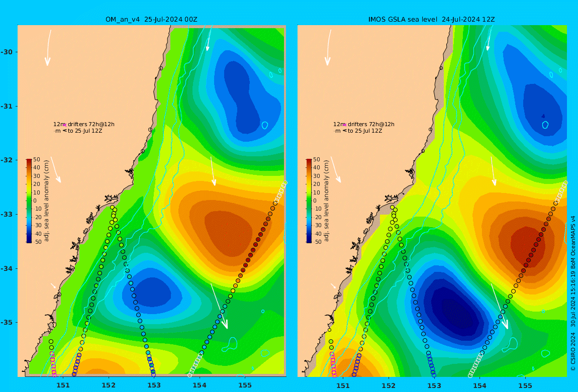Click longitude label "154" under right map
The width and height of the screenshot is (578, 392).
point(479,385)
